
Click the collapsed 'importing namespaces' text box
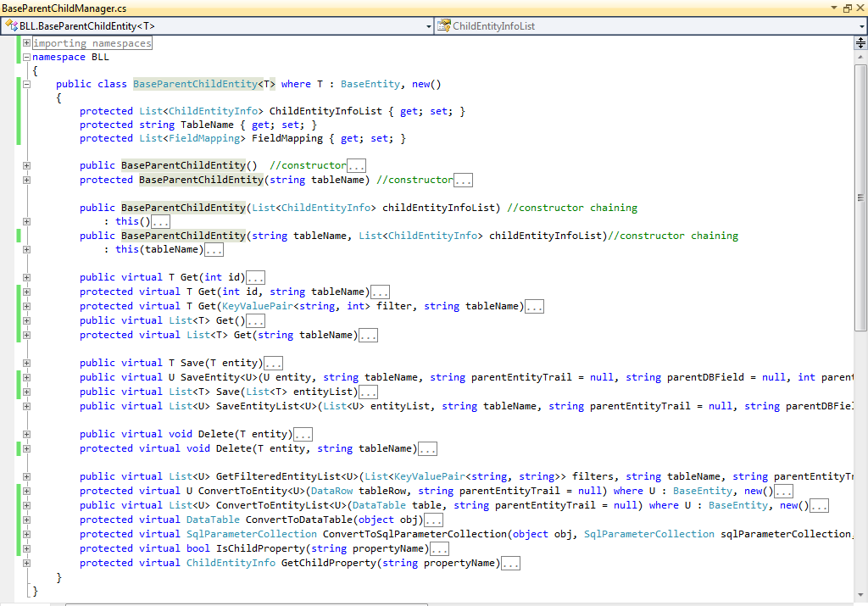coord(92,43)
